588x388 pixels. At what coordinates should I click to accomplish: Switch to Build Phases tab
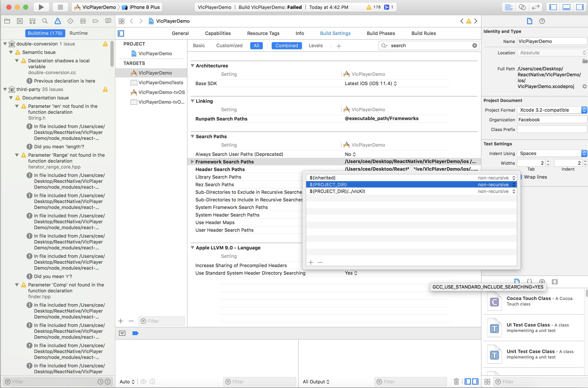[x=381, y=33]
